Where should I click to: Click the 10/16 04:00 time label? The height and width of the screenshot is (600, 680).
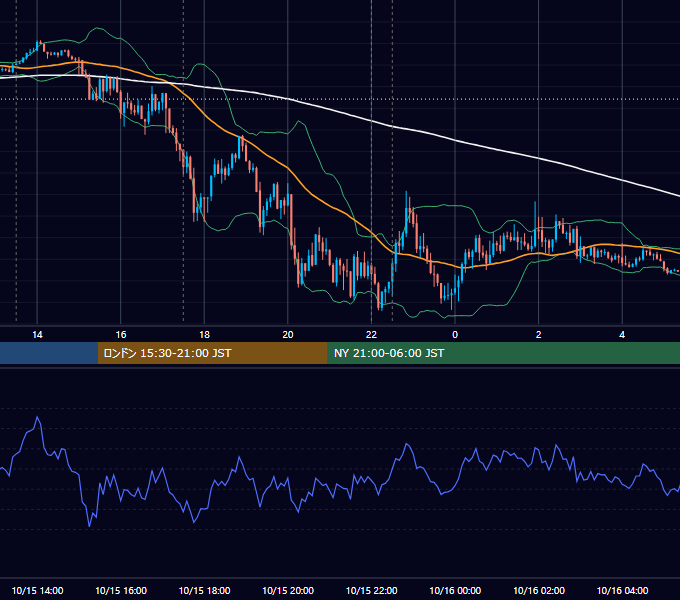point(622,590)
